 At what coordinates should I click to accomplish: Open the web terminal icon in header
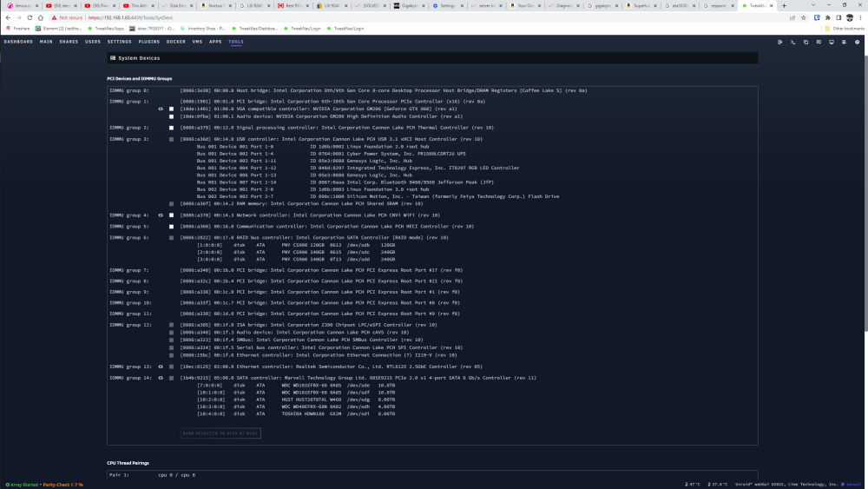tap(792, 42)
